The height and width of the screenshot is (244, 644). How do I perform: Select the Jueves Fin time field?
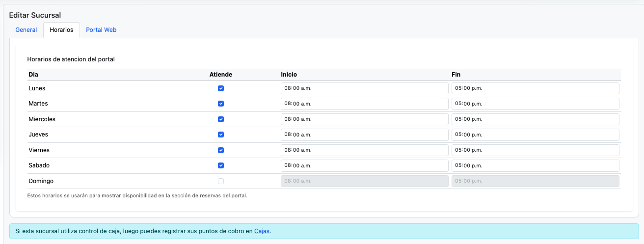pyautogui.click(x=536, y=135)
